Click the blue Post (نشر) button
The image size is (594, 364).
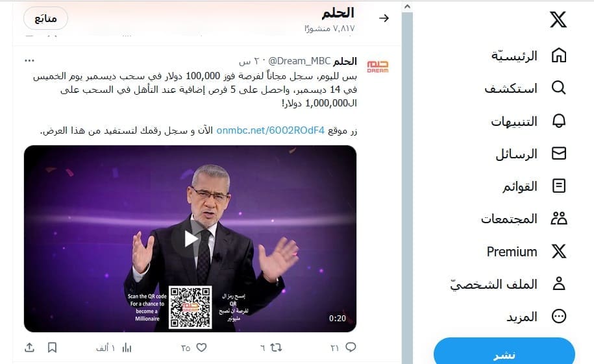pyautogui.click(x=504, y=352)
